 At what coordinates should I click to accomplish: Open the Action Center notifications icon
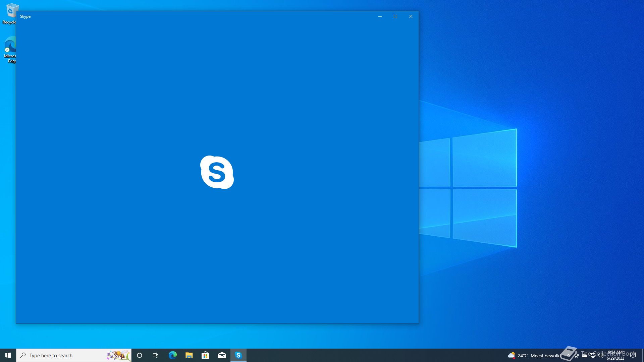click(x=633, y=355)
